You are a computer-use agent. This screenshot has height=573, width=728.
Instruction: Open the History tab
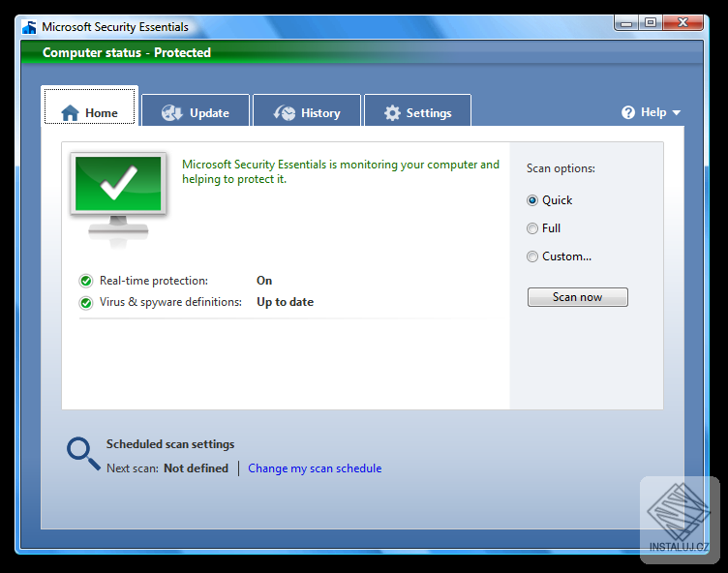coord(307,110)
